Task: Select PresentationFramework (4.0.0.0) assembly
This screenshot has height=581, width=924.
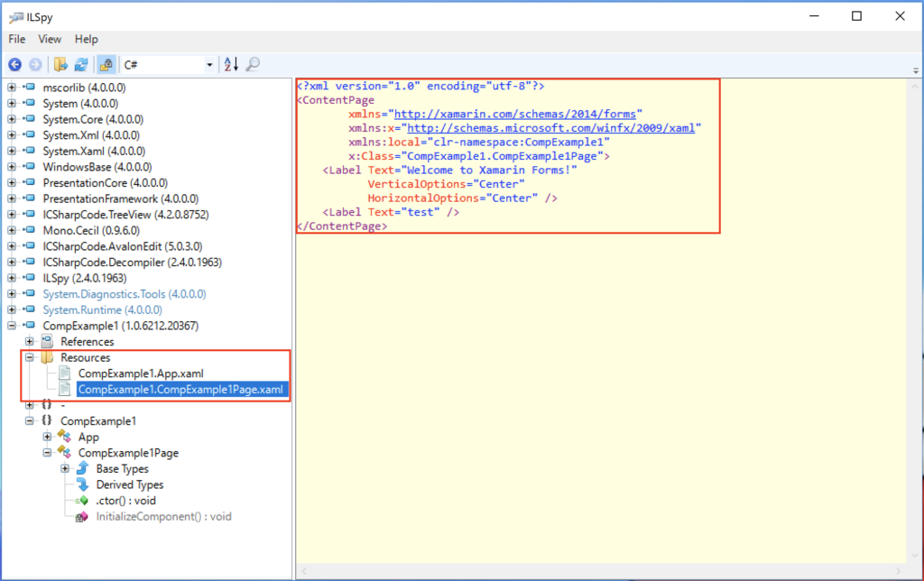Action: click(x=121, y=198)
